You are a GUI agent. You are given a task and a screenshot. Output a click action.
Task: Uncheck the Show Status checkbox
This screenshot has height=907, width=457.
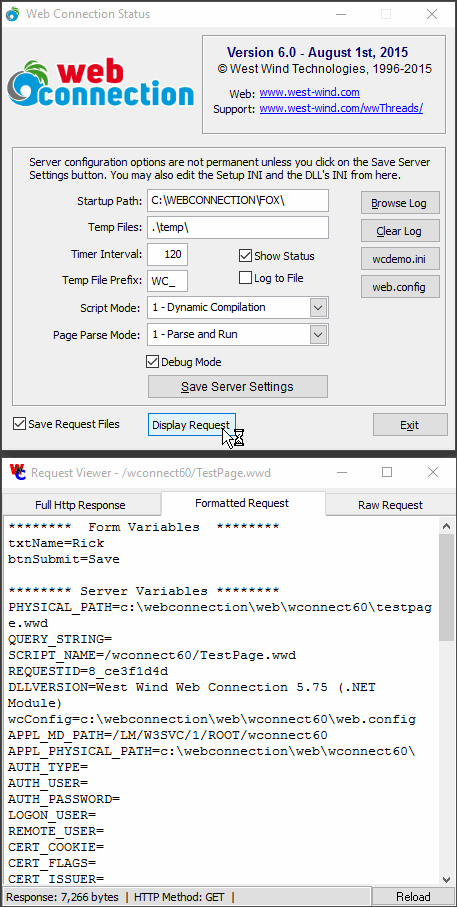pyautogui.click(x=245, y=256)
